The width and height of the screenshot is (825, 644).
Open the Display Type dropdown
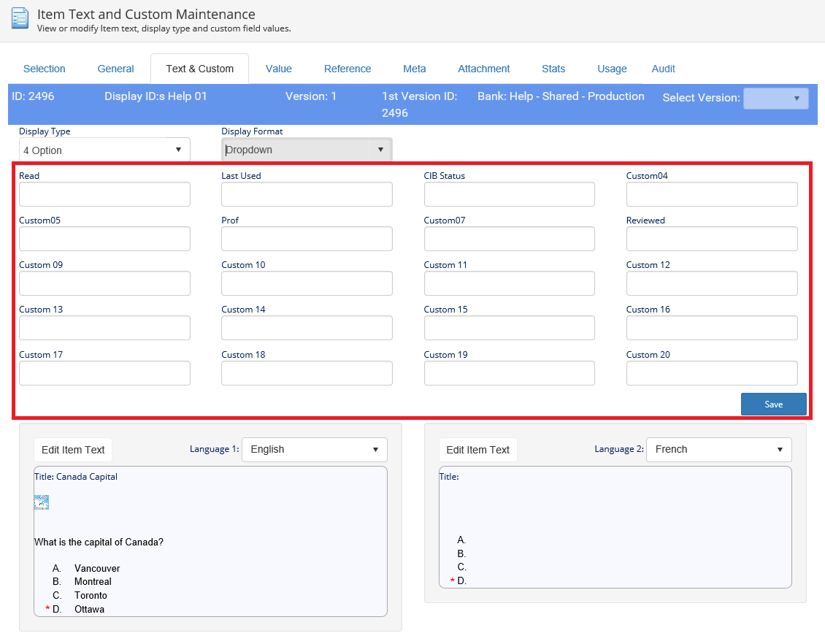tap(104, 150)
